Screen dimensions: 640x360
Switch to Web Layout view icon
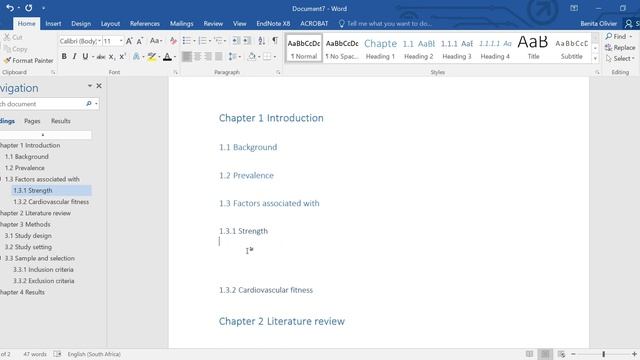coord(561,354)
